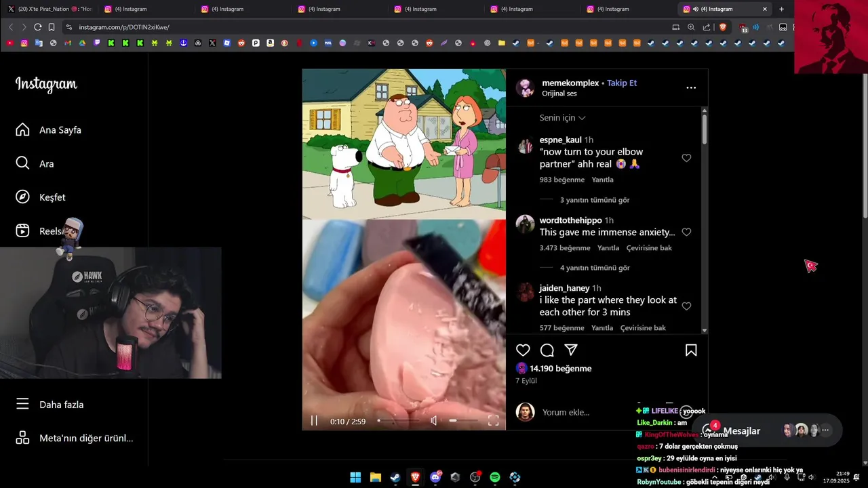This screenshot has width=868, height=488.
Task: Reply to espne_kaul's comment via Yanıtla
Action: tap(602, 180)
